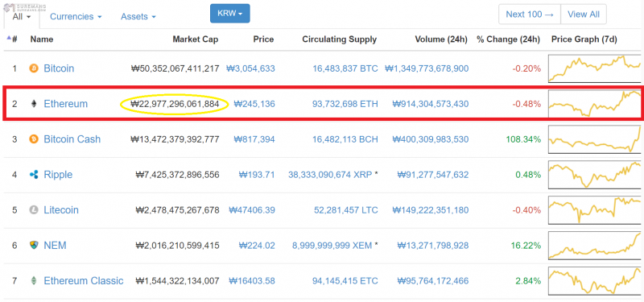Click Bitcoin Cash volume ₩400,309,983,530

point(430,139)
